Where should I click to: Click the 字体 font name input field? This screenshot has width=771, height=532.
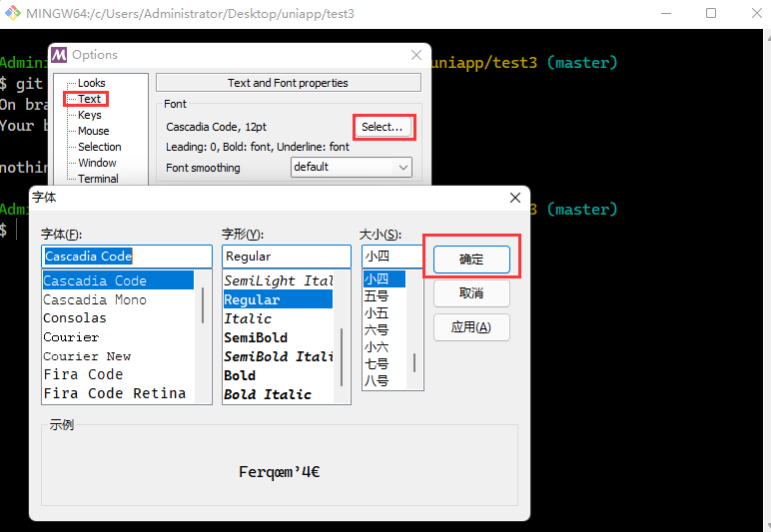tap(127, 257)
